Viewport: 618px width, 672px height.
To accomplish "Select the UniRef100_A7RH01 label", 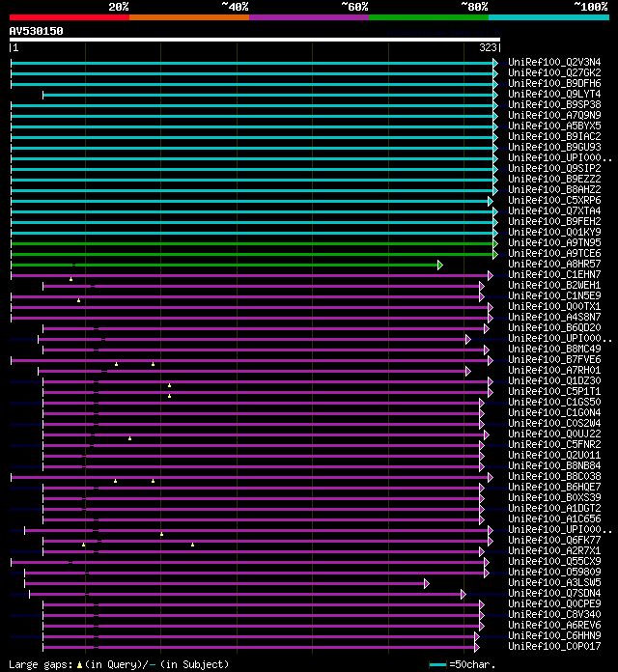I will 554,371.
